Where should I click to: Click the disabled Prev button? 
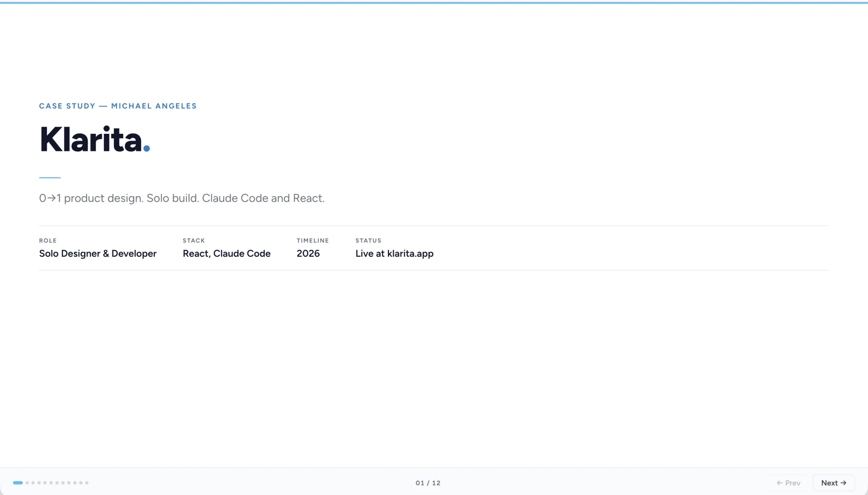click(x=789, y=483)
